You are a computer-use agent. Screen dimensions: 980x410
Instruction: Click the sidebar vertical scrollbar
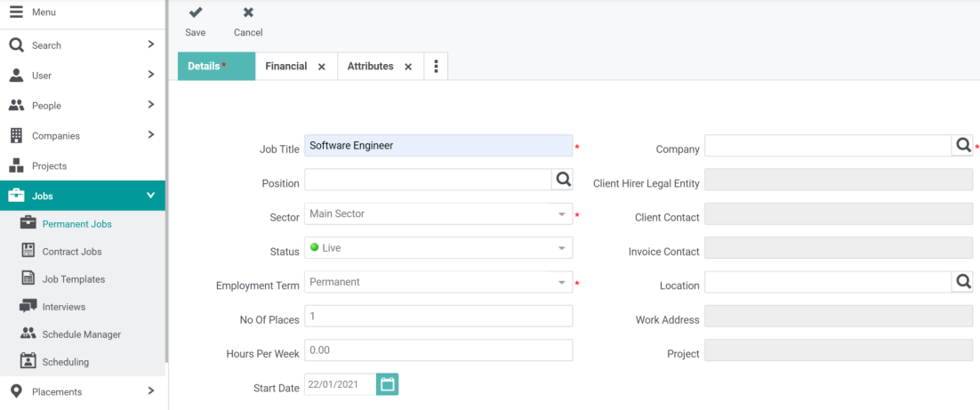coord(167,181)
